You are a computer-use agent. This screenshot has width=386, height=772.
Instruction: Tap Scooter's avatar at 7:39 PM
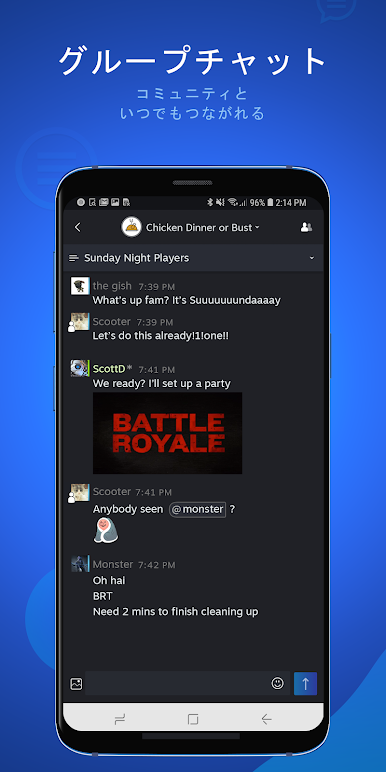[x=79, y=322]
